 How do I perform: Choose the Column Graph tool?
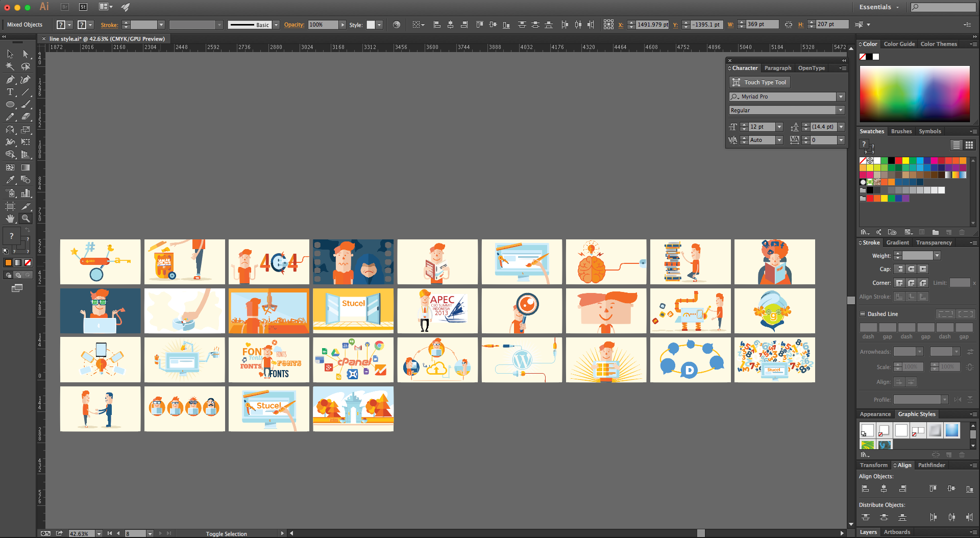pyautogui.click(x=26, y=193)
